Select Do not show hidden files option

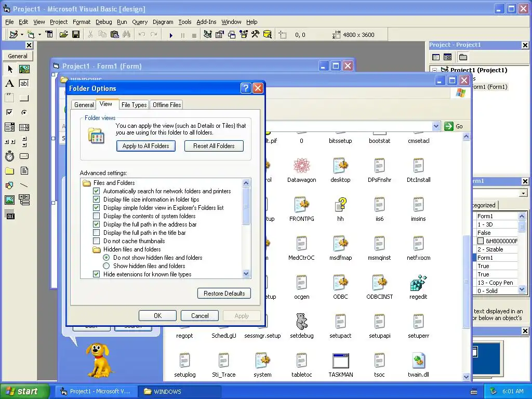(106, 258)
